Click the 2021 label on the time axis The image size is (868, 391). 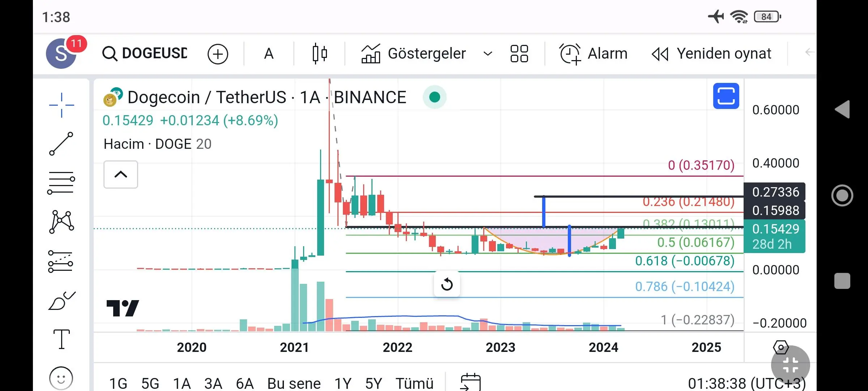click(294, 347)
